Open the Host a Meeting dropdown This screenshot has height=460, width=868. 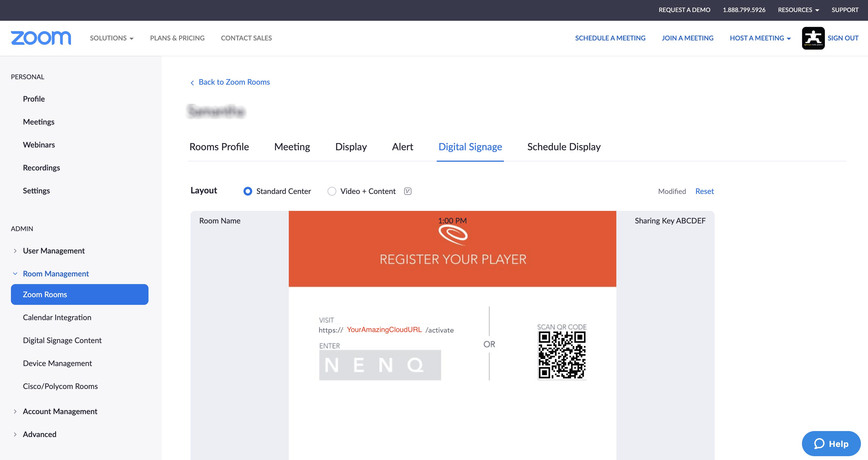pyautogui.click(x=760, y=38)
